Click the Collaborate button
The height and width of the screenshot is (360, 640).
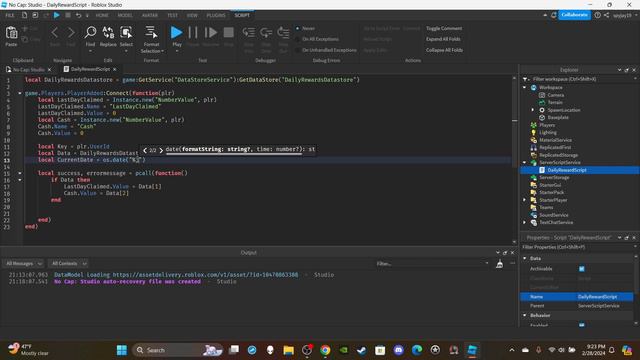pos(574,15)
